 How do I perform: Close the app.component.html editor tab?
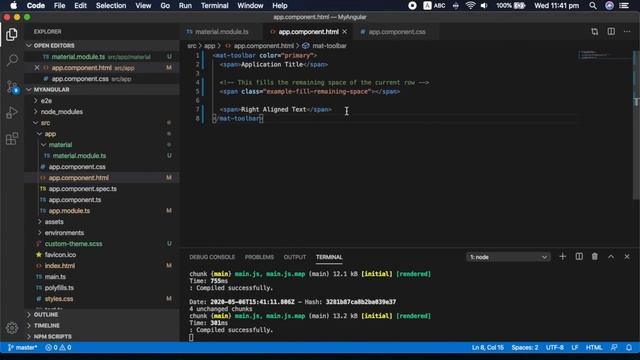[x=345, y=31]
